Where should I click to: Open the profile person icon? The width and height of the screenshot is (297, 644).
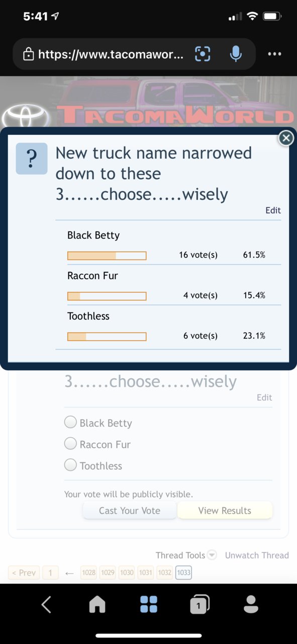pos(251,604)
